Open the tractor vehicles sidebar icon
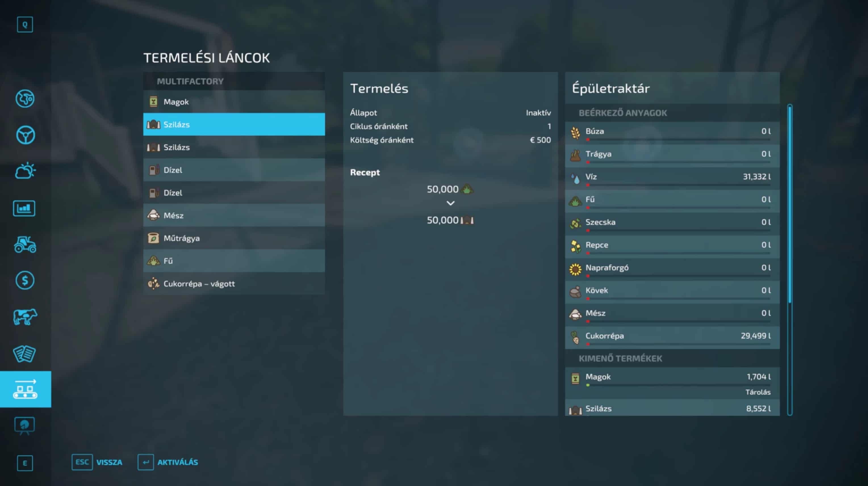 (25, 245)
